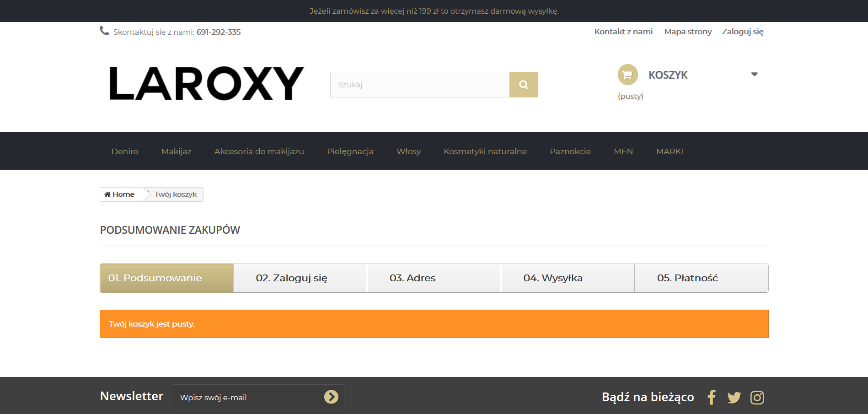Submit newsletter with the arrow icon

coord(331,397)
